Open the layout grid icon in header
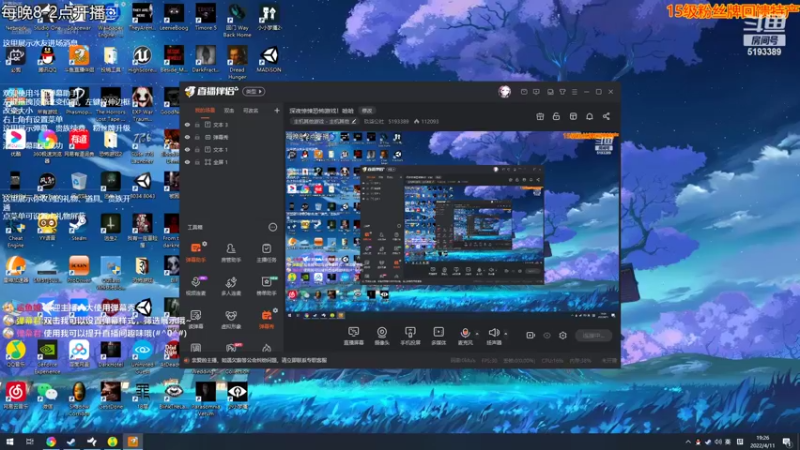The image size is (800, 450). pyautogui.click(x=573, y=116)
